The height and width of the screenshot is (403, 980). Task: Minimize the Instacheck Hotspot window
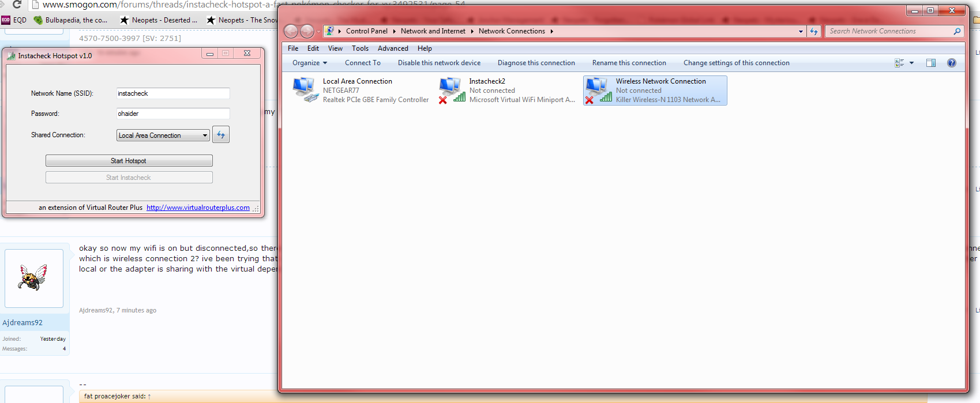pos(210,54)
